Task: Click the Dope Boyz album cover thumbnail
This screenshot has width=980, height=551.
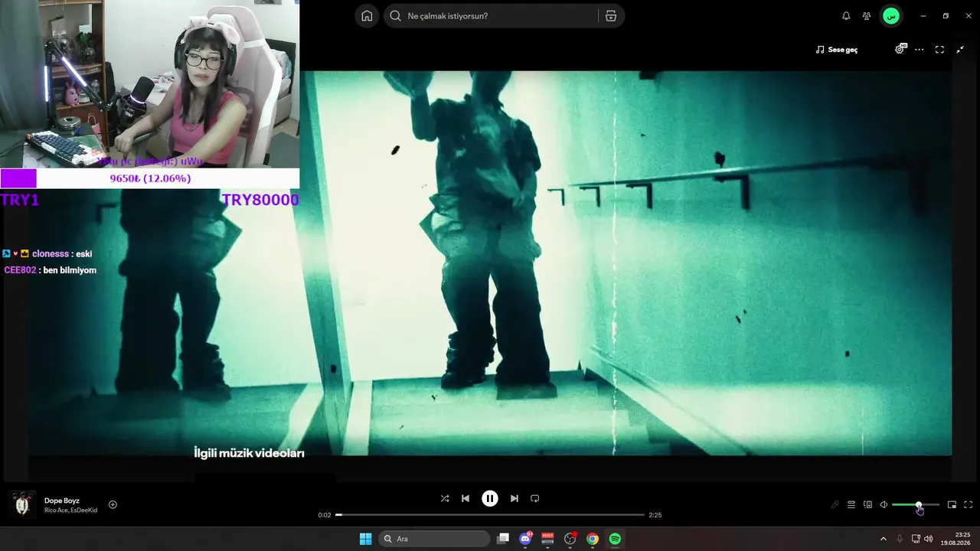Action: tap(22, 504)
